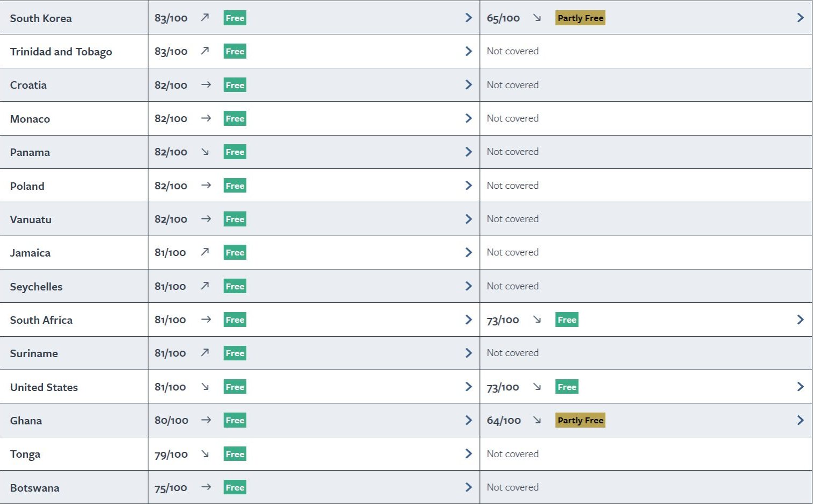Click the Poland country name
This screenshot has width=813, height=504.
coord(27,186)
